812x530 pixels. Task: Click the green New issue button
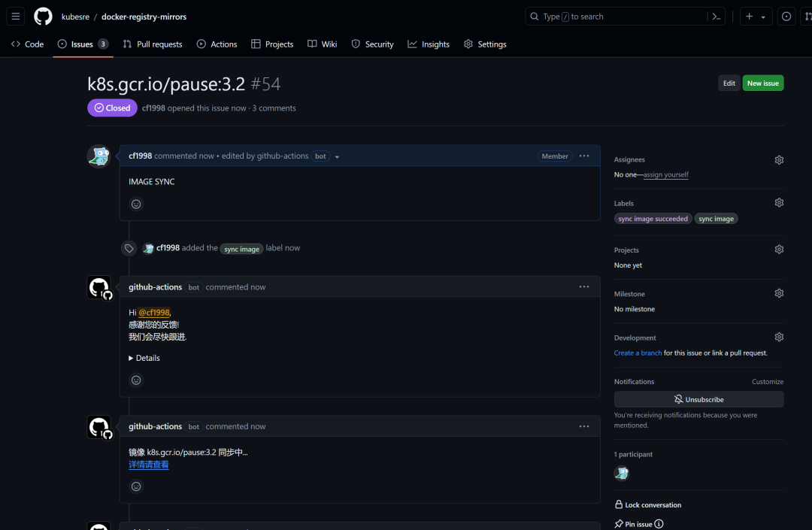763,83
